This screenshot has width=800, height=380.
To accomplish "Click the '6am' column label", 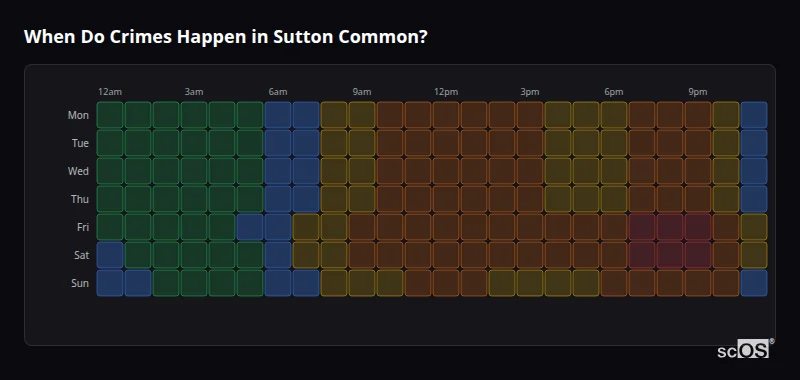I will (278, 92).
